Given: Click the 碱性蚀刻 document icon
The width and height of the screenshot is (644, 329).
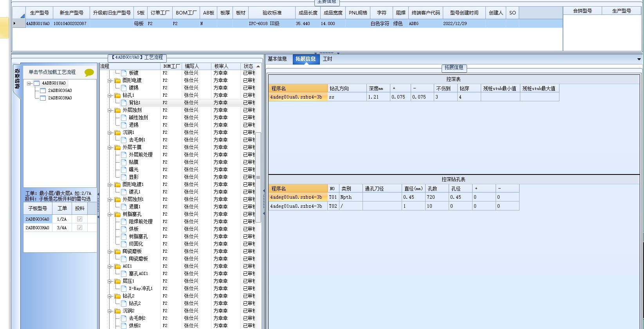Looking at the screenshot, I should [x=124, y=117].
